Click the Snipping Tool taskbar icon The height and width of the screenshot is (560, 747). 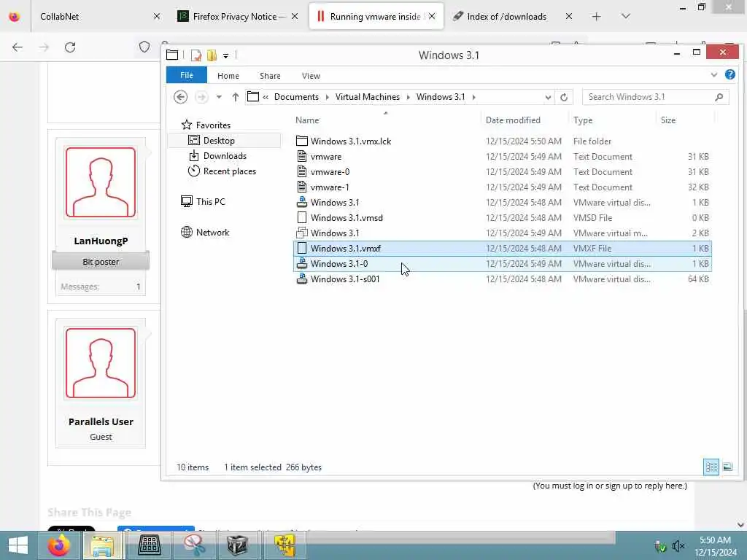click(x=194, y=545)
